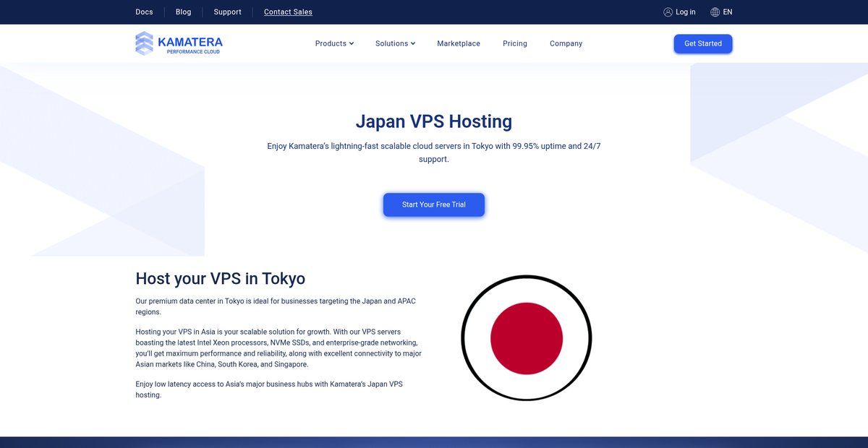Click the globe language icon
Viewport: 868px width, 448px height.
click(715, 12)
